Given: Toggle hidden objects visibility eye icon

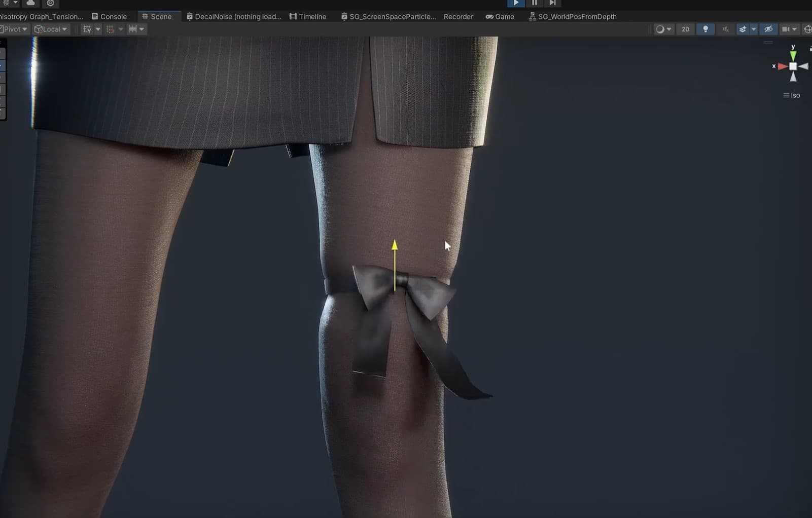Looking at the screenshot, I should [768, 29].
